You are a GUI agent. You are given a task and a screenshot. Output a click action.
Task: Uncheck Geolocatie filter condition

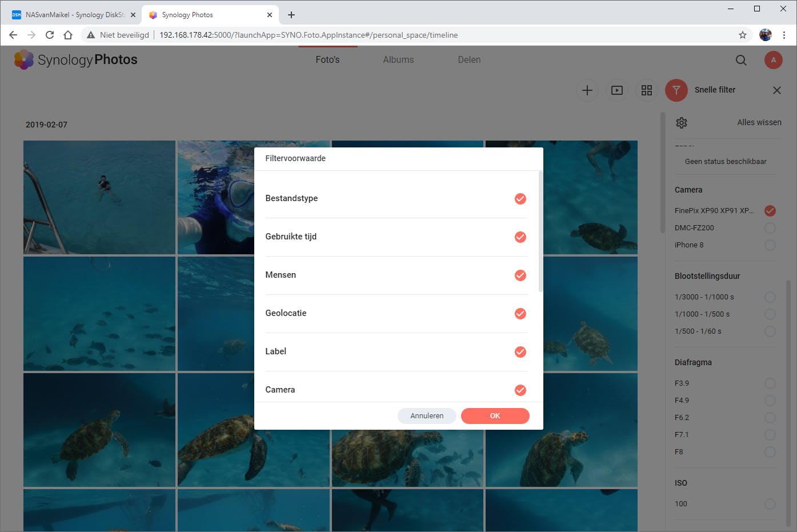[x=520, y=314]
